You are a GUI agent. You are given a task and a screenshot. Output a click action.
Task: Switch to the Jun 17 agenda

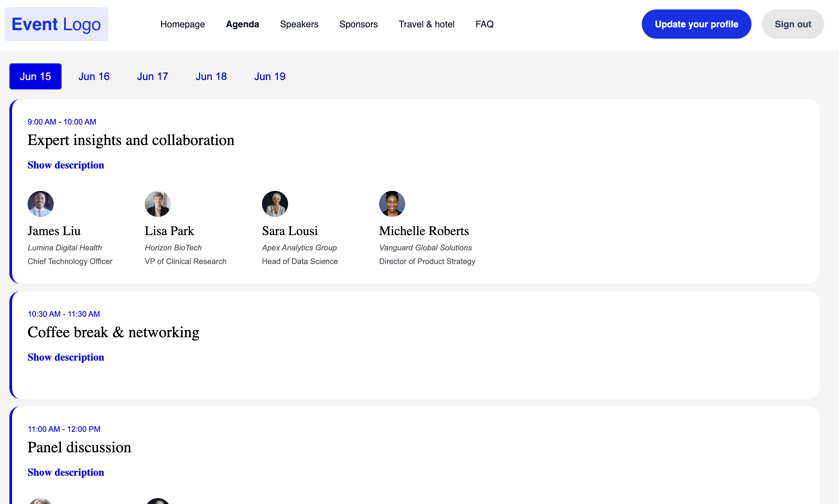[x=153, y=76]
